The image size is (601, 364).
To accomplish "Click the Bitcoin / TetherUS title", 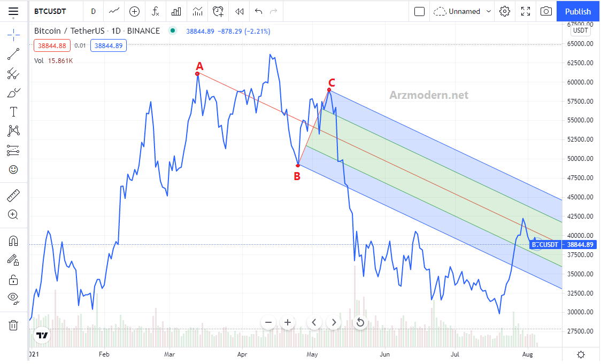I will tap(97, 30).
